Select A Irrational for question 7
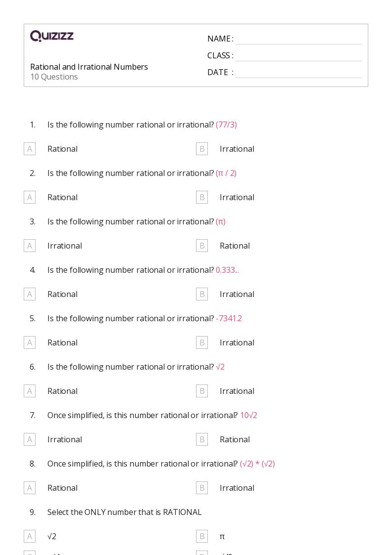The width and height of the screenshot is (392, 555). click(x=30, y=439)
